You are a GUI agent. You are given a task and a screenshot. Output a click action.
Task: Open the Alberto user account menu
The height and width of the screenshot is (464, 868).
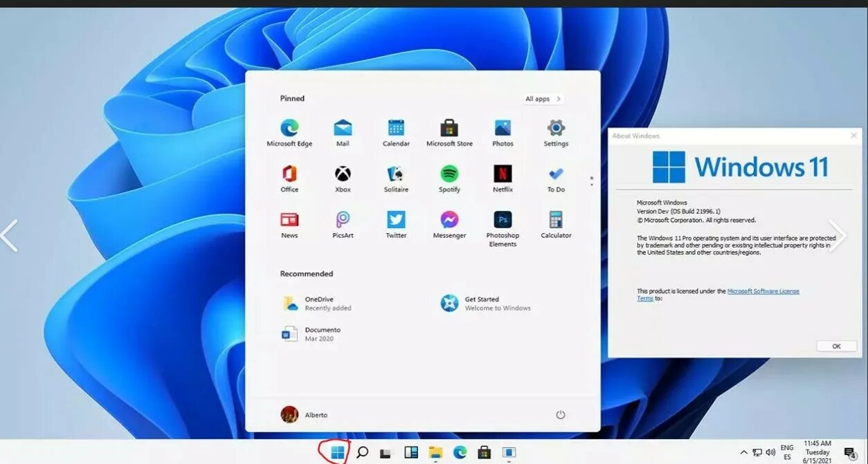coord(304,415)
